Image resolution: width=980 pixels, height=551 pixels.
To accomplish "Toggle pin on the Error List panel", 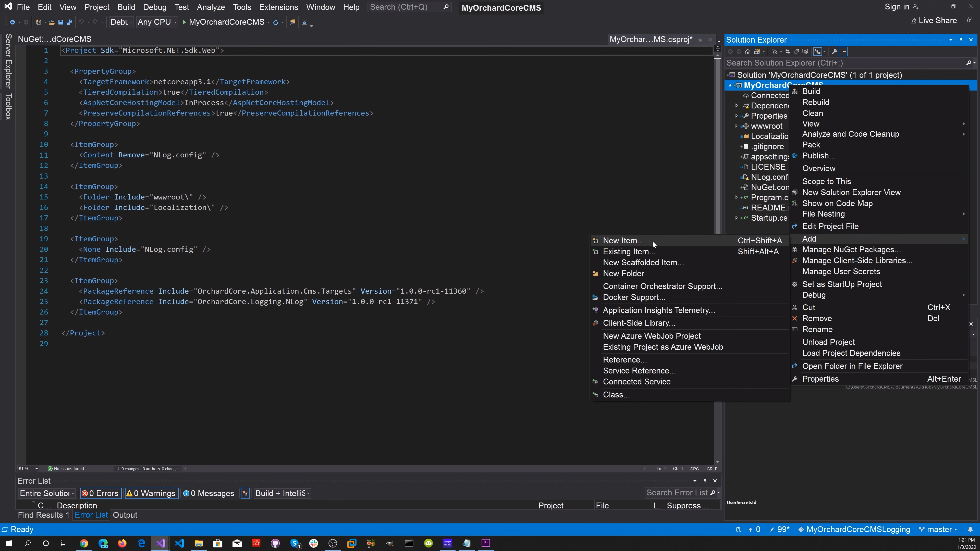I will 705,481.
